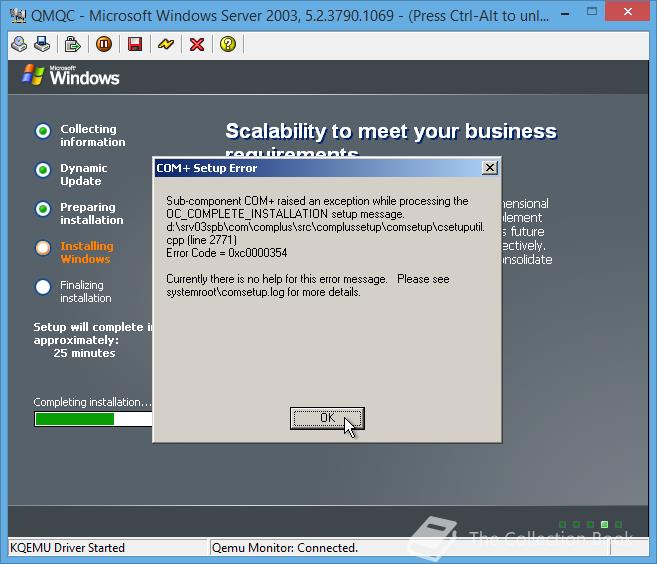
Task: Click the QMQC app icon in title bar
Action: [x=18, y=16]
